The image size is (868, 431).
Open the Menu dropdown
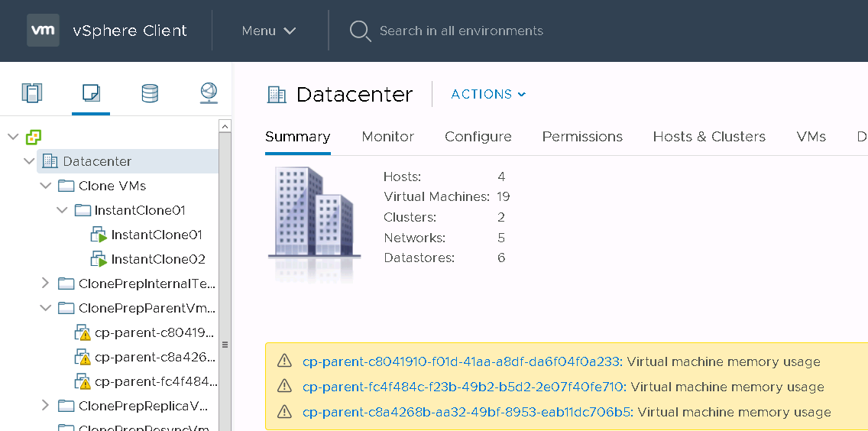point(269,31)
